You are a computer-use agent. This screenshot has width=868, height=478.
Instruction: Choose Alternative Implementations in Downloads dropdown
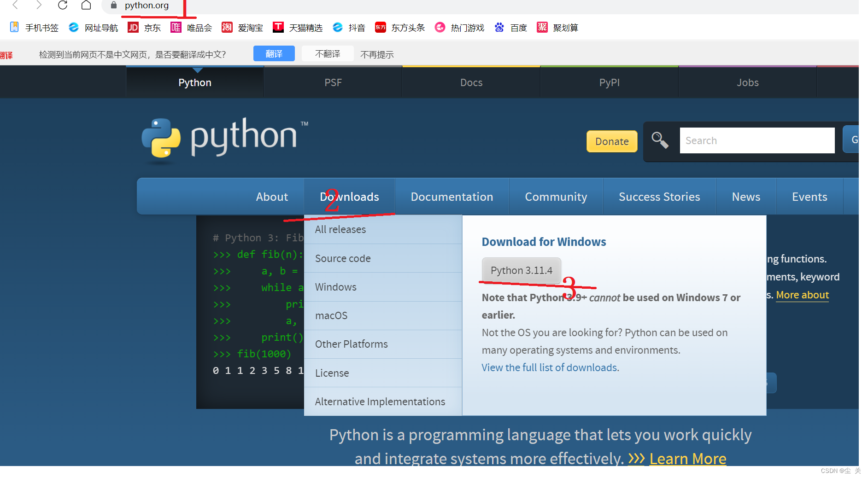point(383,402)
